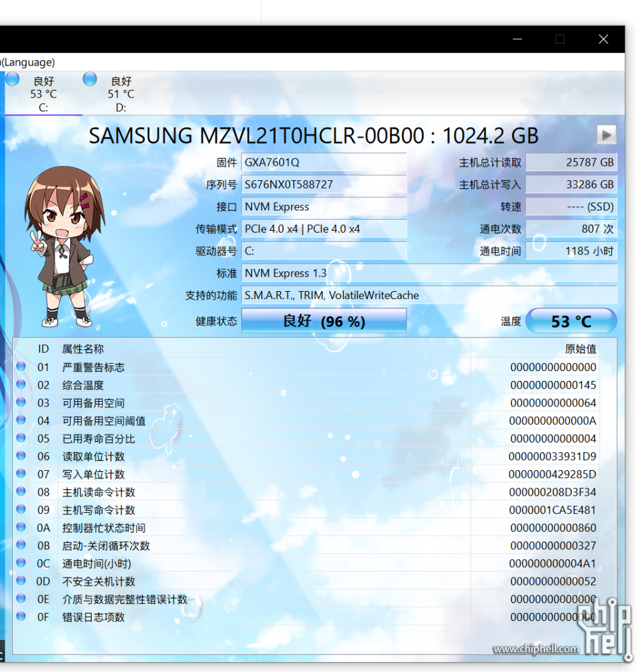
Task: Click host total writes value 33286 GB
Action: pos(571,185)
